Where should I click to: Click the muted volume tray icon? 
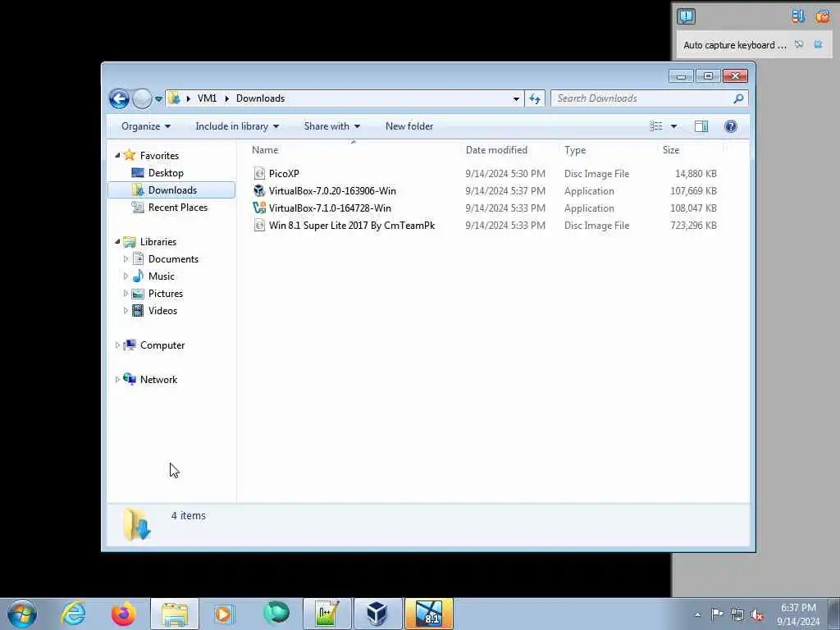click(757, 615)
